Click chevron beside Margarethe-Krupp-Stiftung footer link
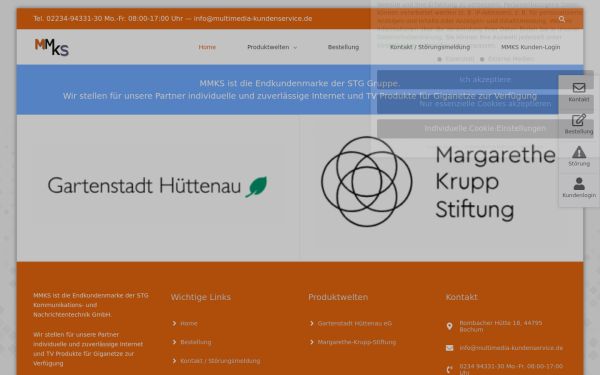The width and height of the screenshot is (600, 375). [312, 342]
